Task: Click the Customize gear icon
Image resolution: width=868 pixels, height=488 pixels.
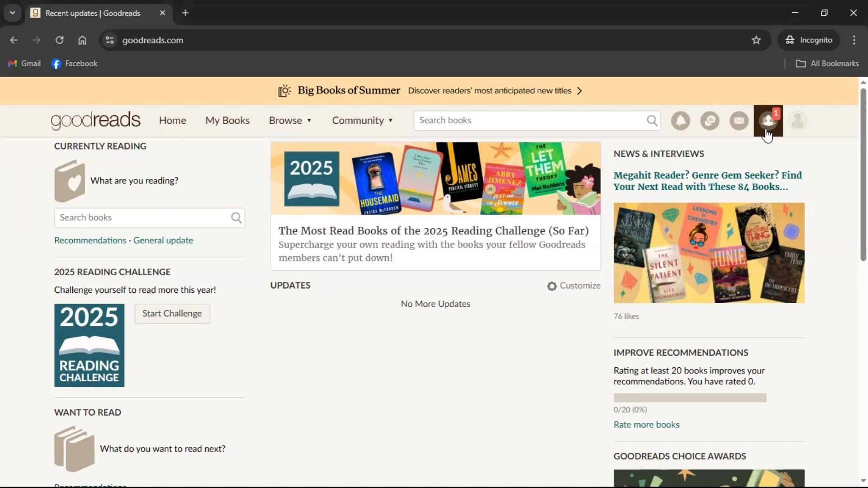Action: coord(552,286)
